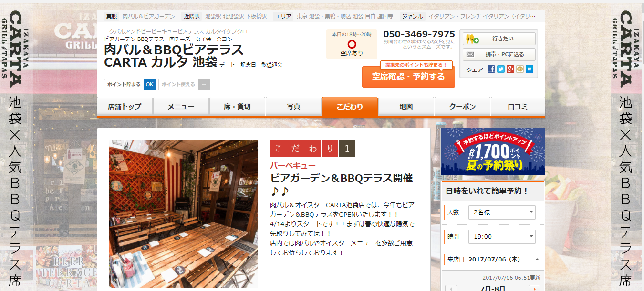This screenshot has width=644, height=291.
Task: Select the こだわり tab
Action: (350, 106)
